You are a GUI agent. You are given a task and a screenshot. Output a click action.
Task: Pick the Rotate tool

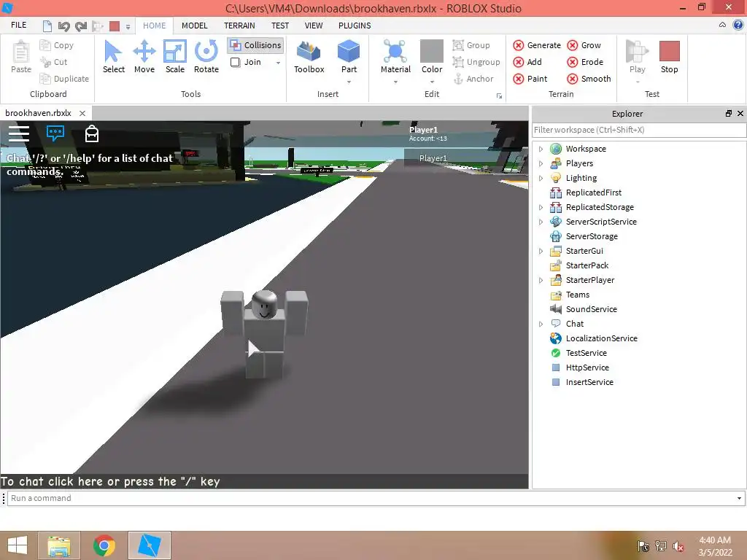click(x=206, y=57)
